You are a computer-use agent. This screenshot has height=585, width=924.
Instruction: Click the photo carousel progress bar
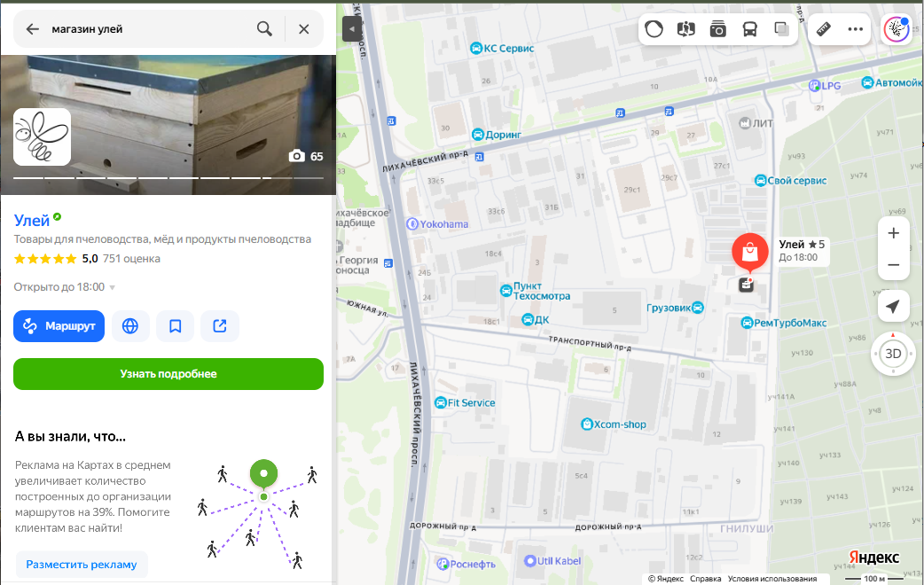[168, 178]
